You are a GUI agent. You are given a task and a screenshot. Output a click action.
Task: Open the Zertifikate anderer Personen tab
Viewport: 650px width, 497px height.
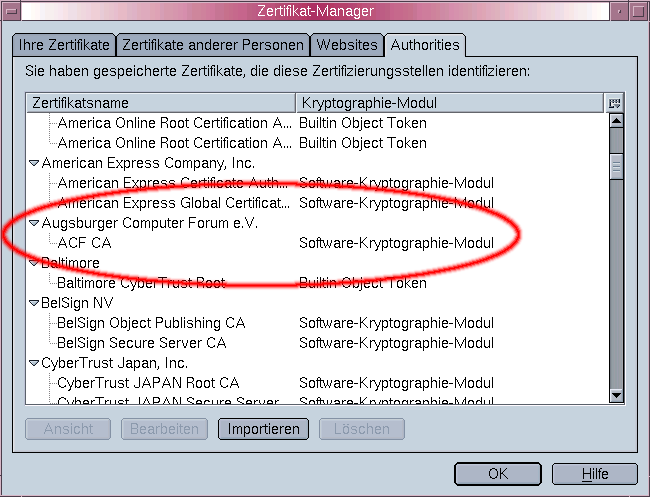pyautogui.click(x=213, y=45)
